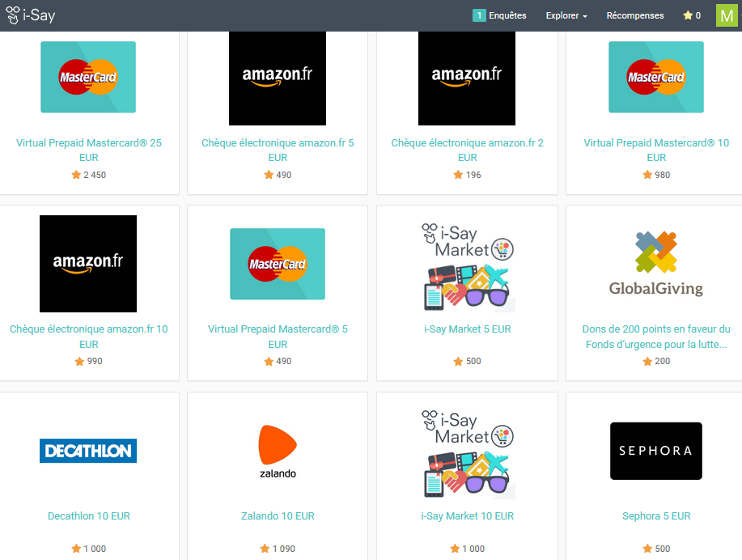Open the i-Say Market 5 EUR image

click(467, 266)
